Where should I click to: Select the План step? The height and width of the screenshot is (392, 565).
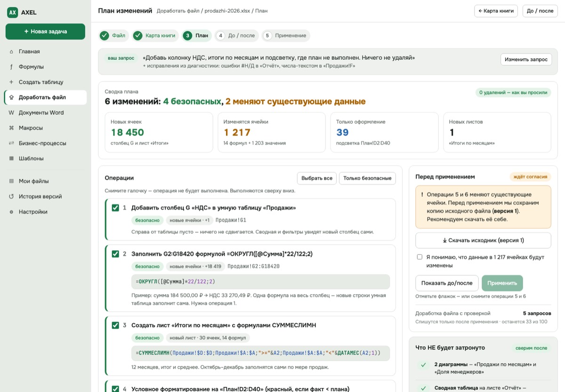click(197, 35)
